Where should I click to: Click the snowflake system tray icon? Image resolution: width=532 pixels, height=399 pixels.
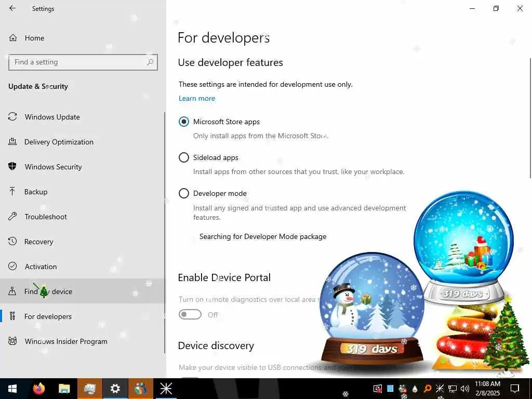point(440,389)
